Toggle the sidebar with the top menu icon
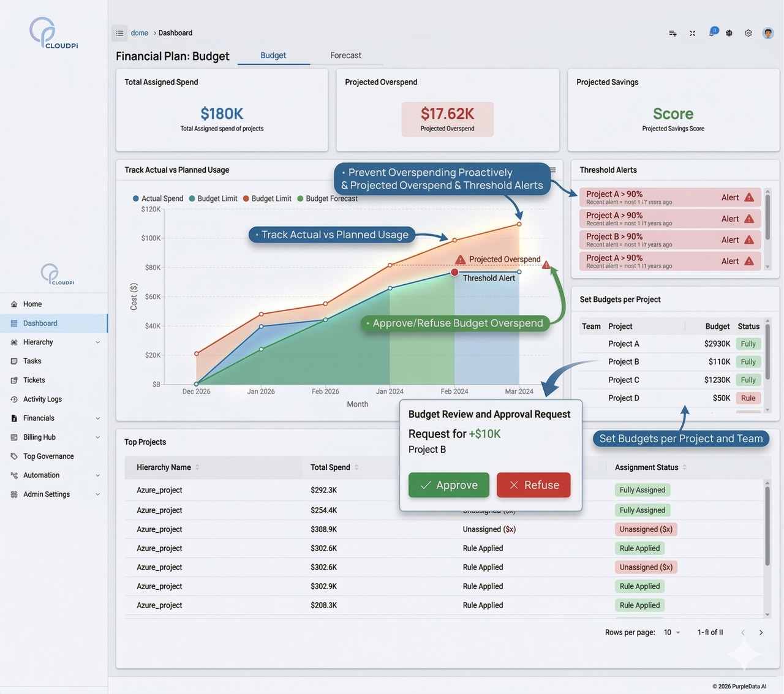Image resolution: width=784 pixels, height=694 pixels. click(x=119, y=33)
